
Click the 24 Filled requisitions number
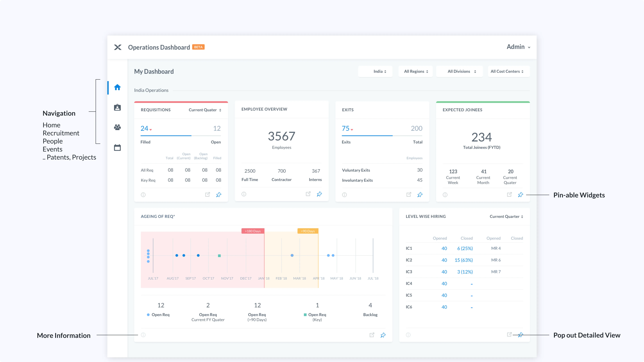coord(144,128)
